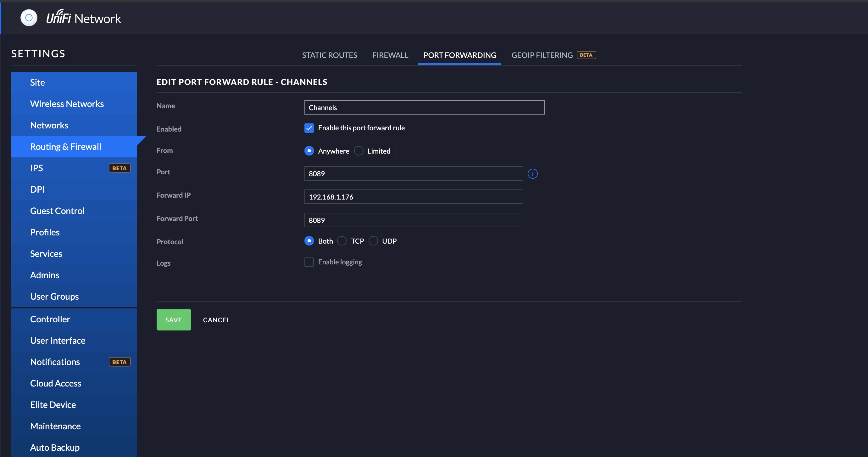Select the Anywhere source radio button
The width and height of the screenshot is (868, 457).
(x=309, y=151)
